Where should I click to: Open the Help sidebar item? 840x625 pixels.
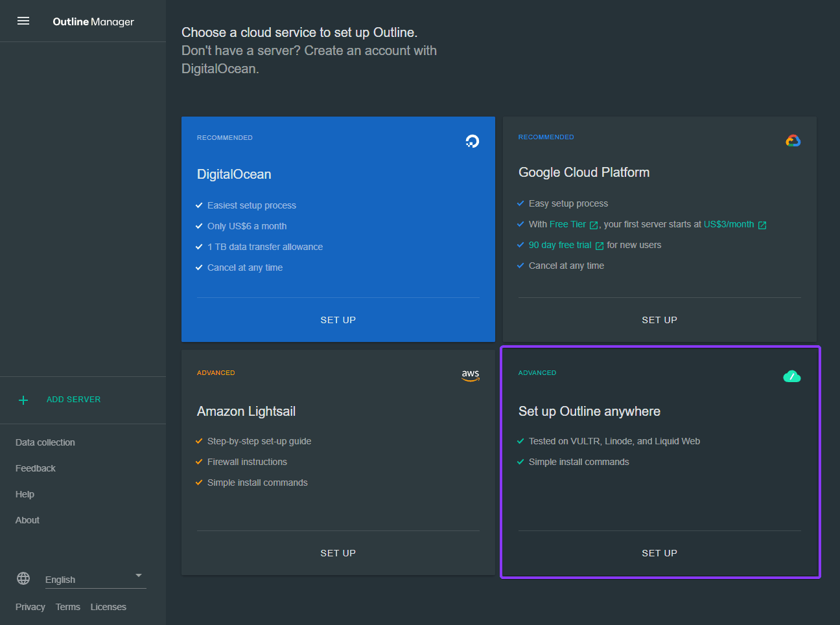[x=25, y=494]
